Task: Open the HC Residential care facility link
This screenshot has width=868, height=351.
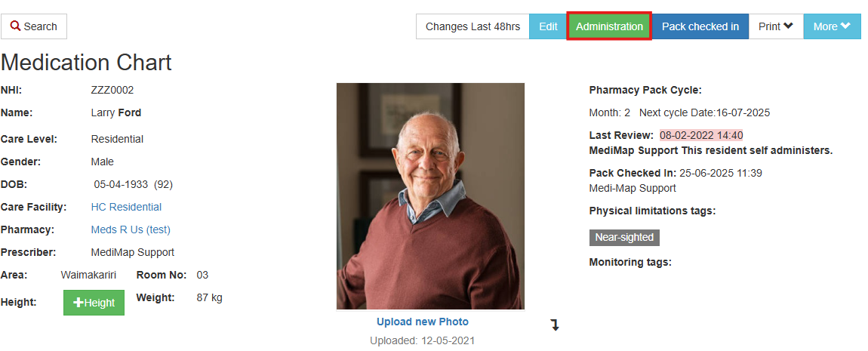Action: (126, 207)
